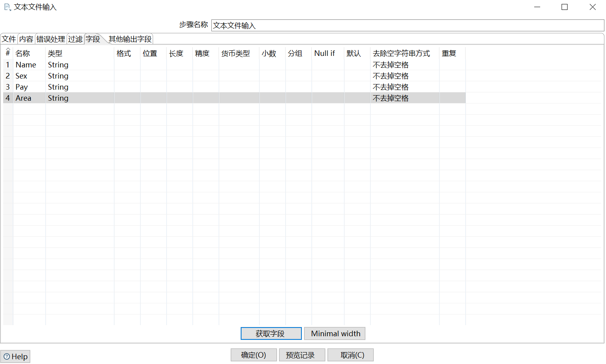Click the String type of Area row
Viewport: 606px width, 364px height.
pos(80,98)
